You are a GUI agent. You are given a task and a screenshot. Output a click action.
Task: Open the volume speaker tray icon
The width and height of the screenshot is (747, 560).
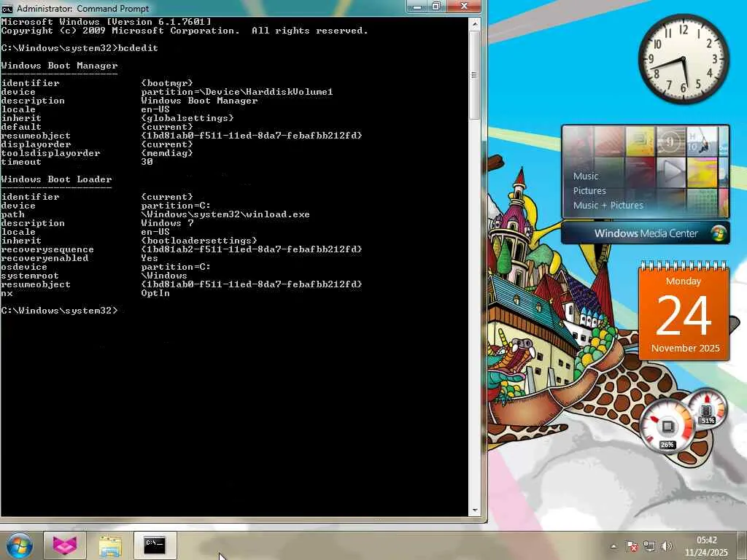coord(667,547)
